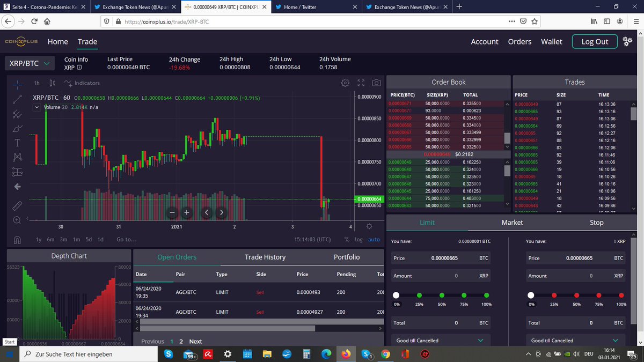Open buy-side Good till Cancelled dropdown
Screen dimensions: 644x362
point(440,341)
